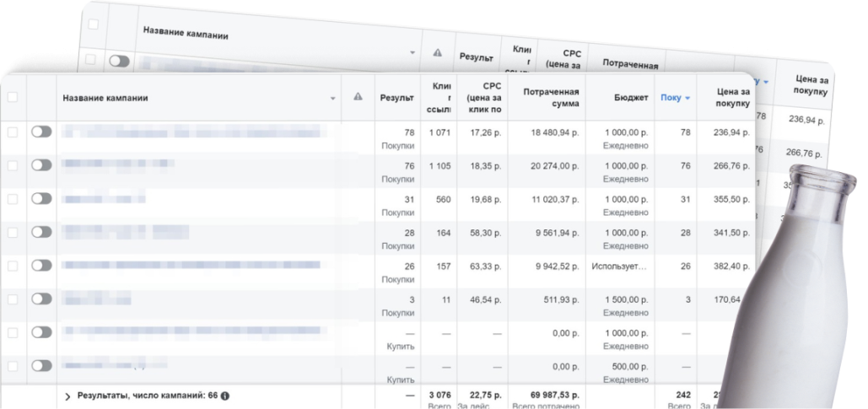Click the 58,30 р. CPC value
This screenshot has width=868, height=409.
pyautogui.click(x=484, y=233)
